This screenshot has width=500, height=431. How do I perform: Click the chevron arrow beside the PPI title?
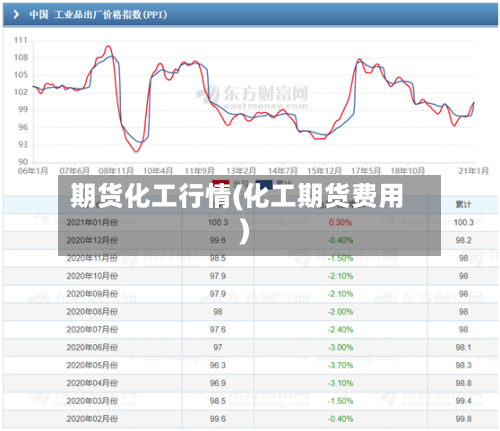tap(16, 14)
